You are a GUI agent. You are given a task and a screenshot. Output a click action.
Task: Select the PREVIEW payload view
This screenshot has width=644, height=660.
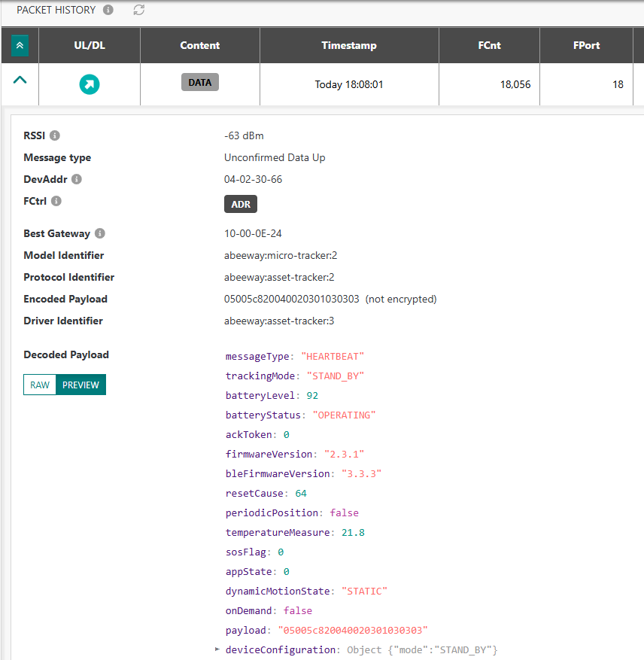(x=80, y=385)
